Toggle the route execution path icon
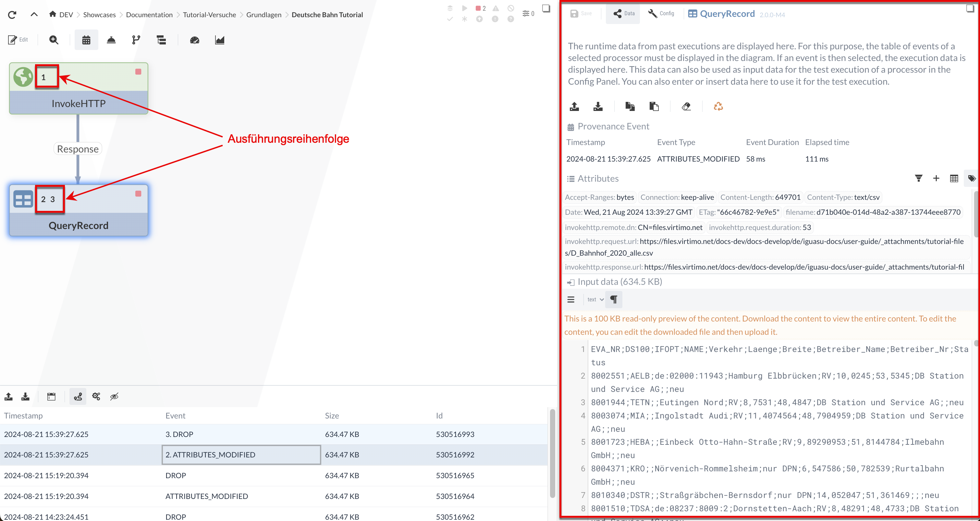This screenshot has height=521, width=980. pos(78,397)
